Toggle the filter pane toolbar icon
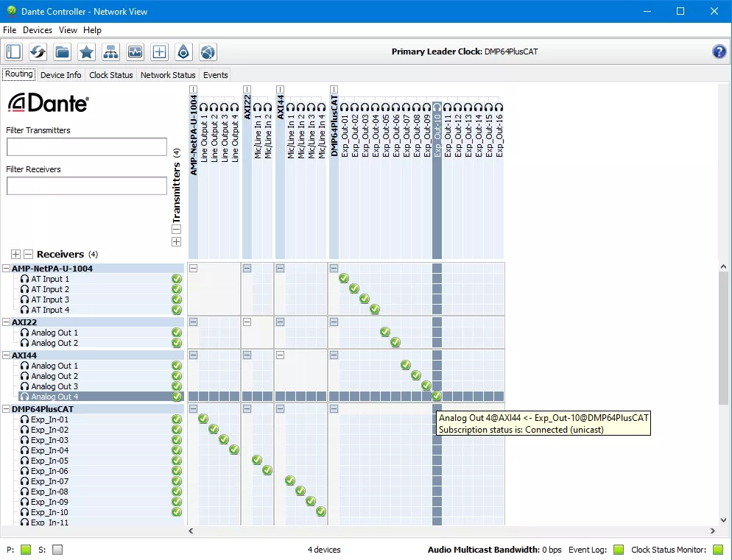732x560 pixels. coord(13,52)
